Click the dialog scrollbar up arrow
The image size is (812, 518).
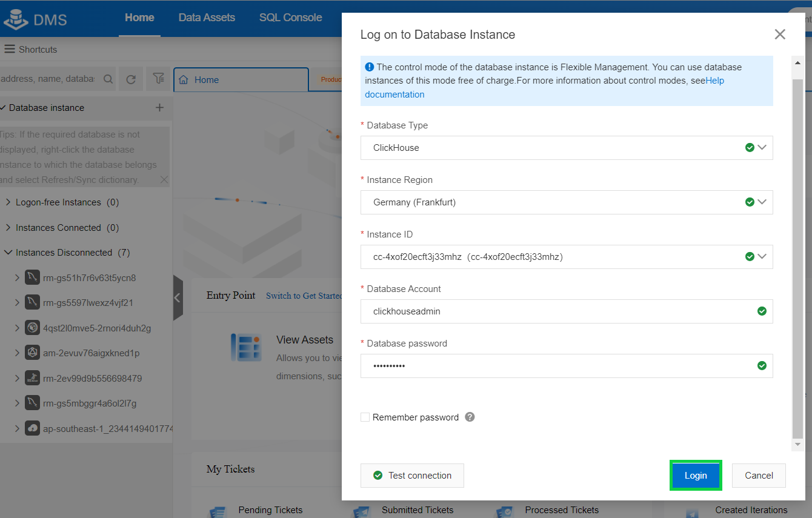797,62
